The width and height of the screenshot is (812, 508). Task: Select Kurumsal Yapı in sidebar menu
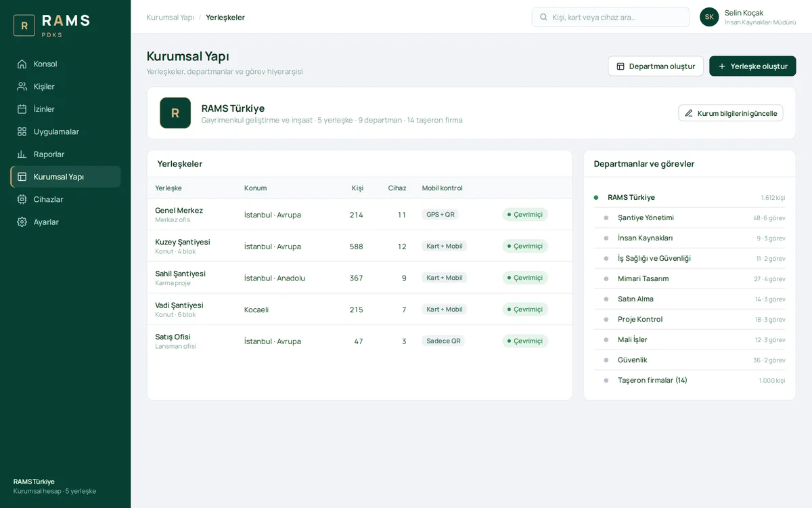[x=66, y=177]
